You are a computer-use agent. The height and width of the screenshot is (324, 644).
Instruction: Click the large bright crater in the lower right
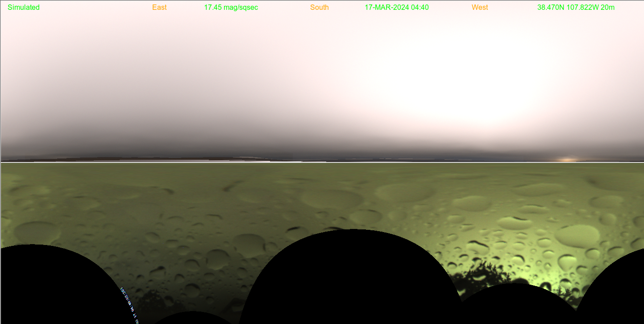[x=577, y=235]
